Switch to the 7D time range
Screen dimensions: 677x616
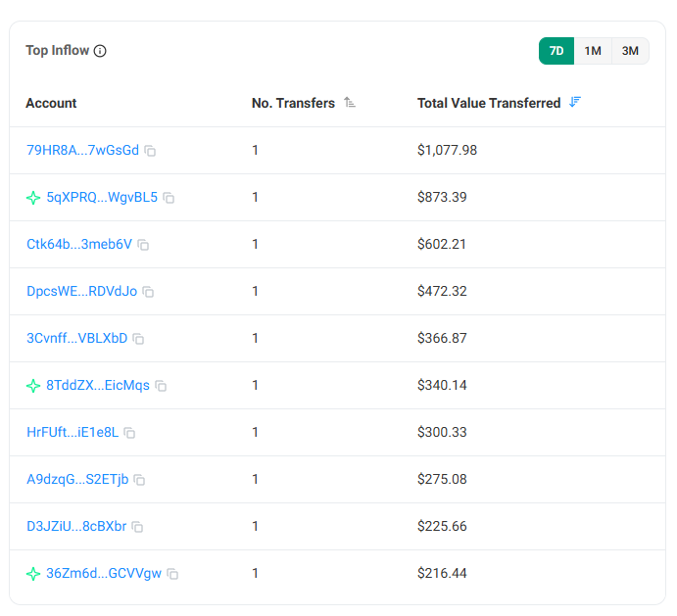[556, 51]
